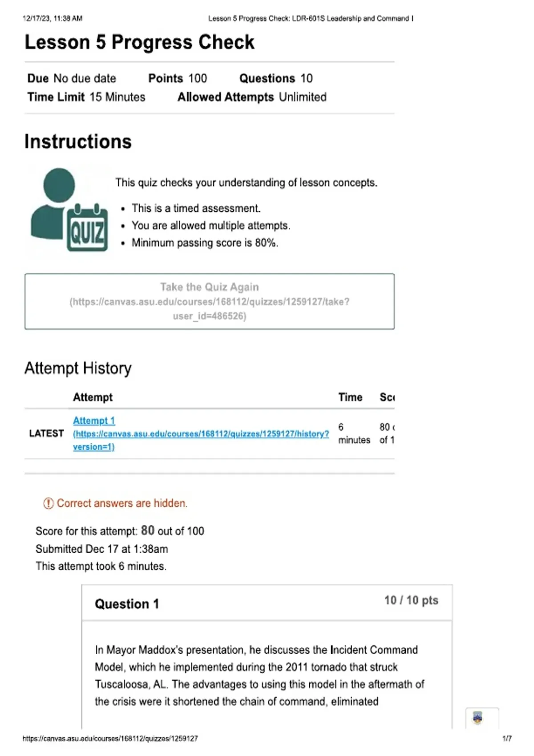
Task: Click the Attempt column header
Action: click(x=93, y=397)
